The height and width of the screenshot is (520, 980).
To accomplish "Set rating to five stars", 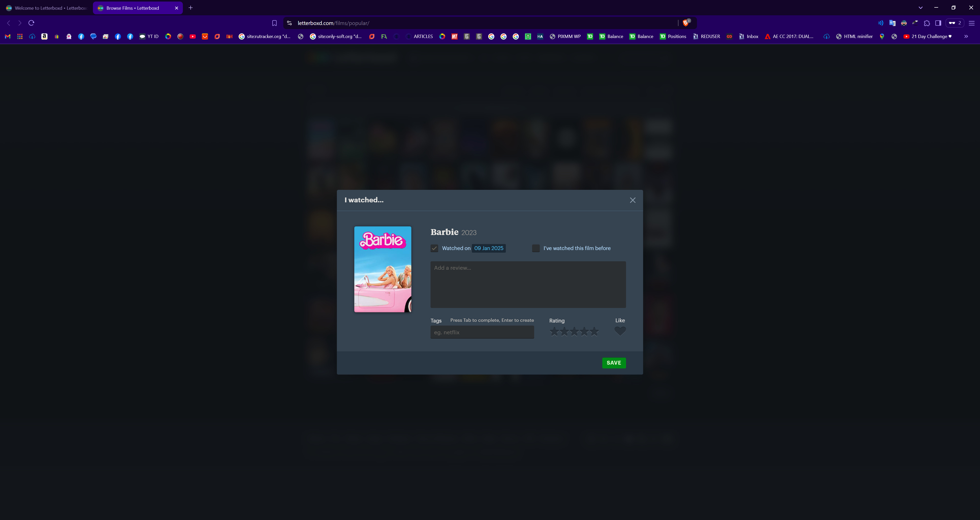I will (x=594, y=332).
